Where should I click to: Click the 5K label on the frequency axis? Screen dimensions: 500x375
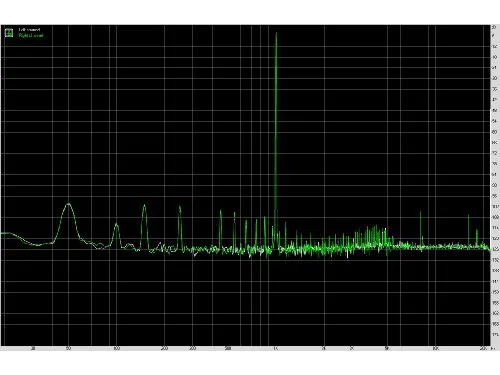(387, 349)
